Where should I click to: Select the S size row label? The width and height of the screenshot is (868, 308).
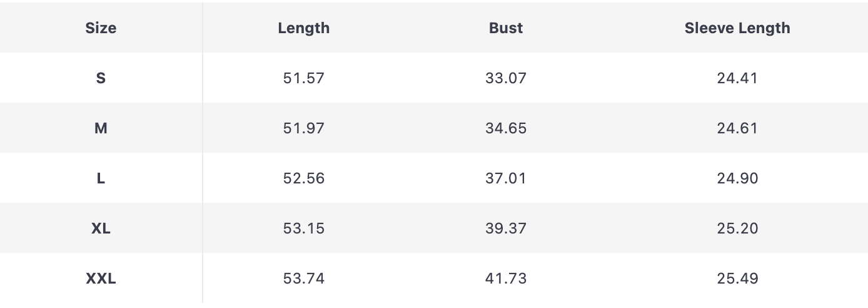pos(101,78)
